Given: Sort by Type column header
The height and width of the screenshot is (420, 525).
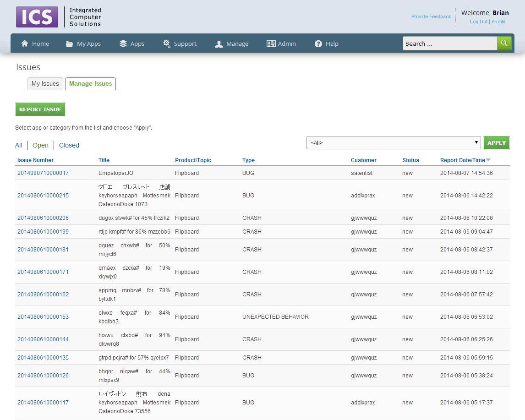Looking at the screenshot, I should coord(248,160).
